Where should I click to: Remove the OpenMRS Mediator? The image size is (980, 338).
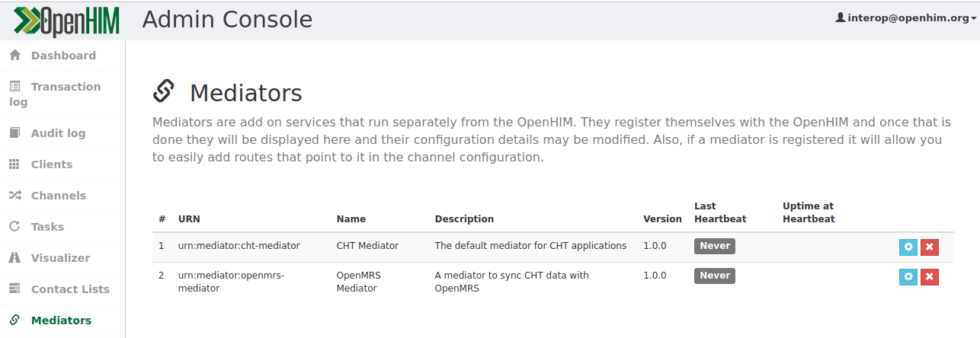point(929,277)
